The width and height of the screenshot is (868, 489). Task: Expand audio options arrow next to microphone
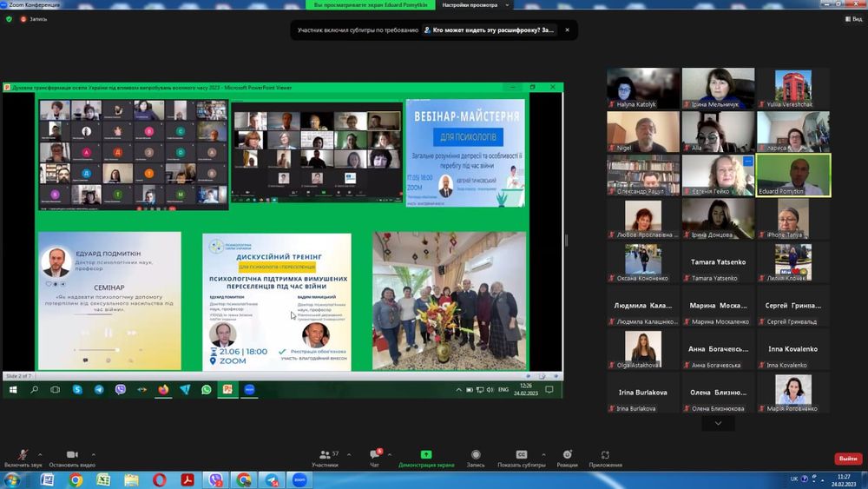coord(41,453)
